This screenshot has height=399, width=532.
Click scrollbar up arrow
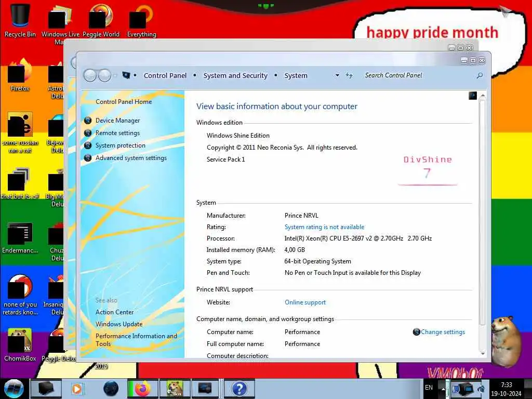pyautogui.click(x=483, y=97)
